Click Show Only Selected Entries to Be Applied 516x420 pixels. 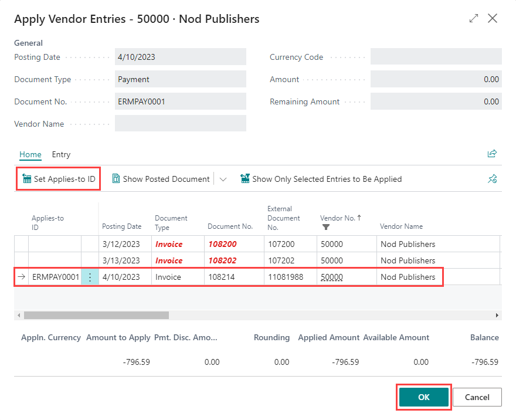point(321,179)
